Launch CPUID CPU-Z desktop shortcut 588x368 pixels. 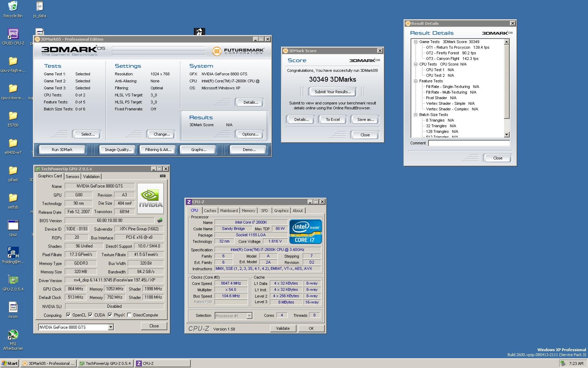pyautogui.click(x=13, y=37)
